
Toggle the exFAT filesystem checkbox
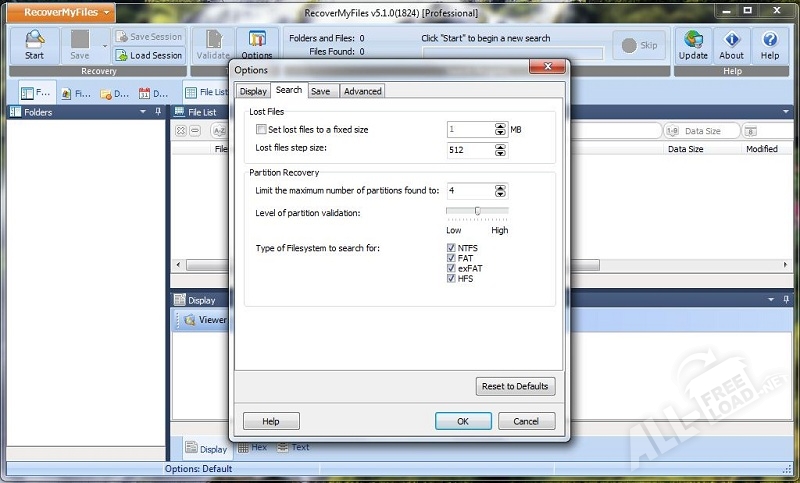(453, 269)
